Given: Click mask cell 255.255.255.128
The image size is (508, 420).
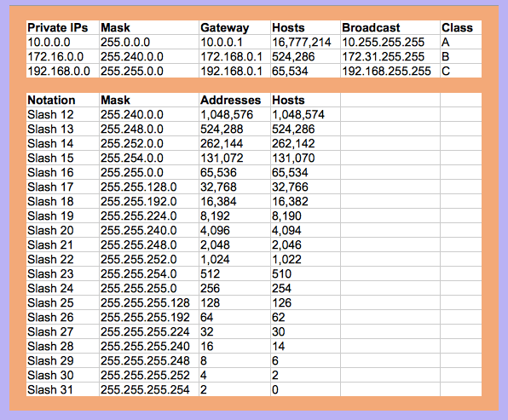Looking at the screenshot, I should [x=149, y=302].
